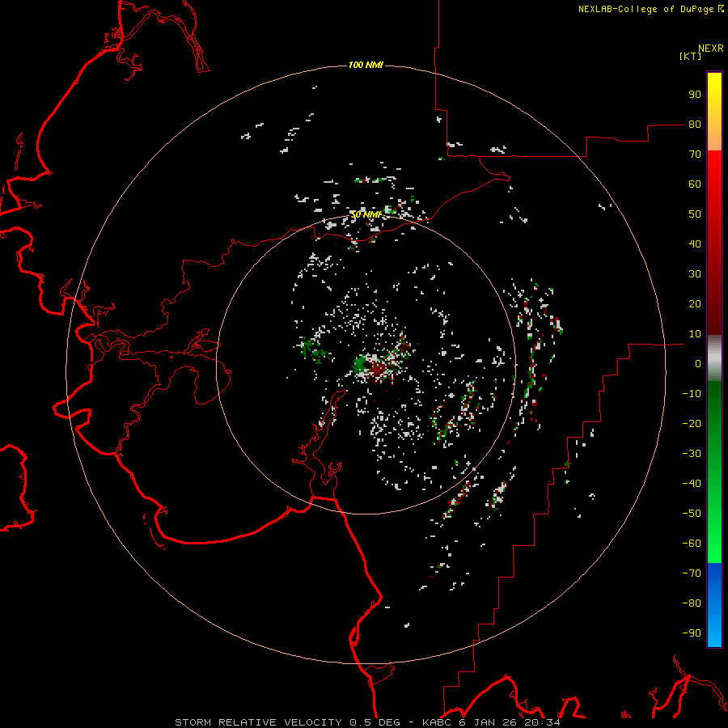Viewport: 728px width, 728px height.
Task: Click the NEXLAB-College of DuPage watermark text
Action: pyautogui.click(x=650, y=9)
